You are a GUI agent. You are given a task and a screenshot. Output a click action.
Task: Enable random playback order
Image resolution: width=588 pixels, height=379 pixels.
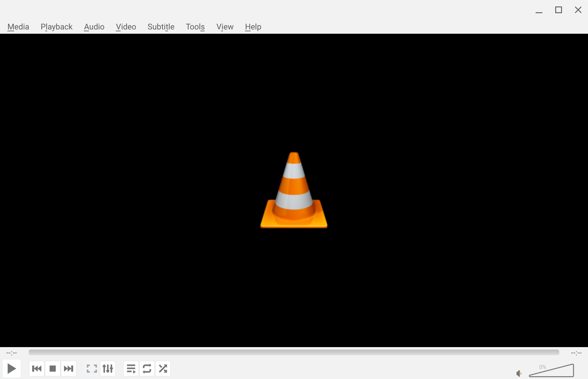[163, 369]
